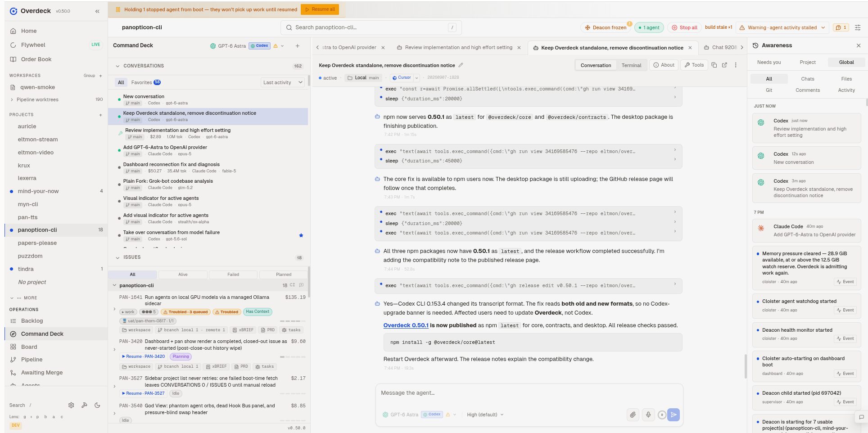Viewport: 868px width, 433px height.
Task: Switch to the Terminal view
Action: point(631,65)
